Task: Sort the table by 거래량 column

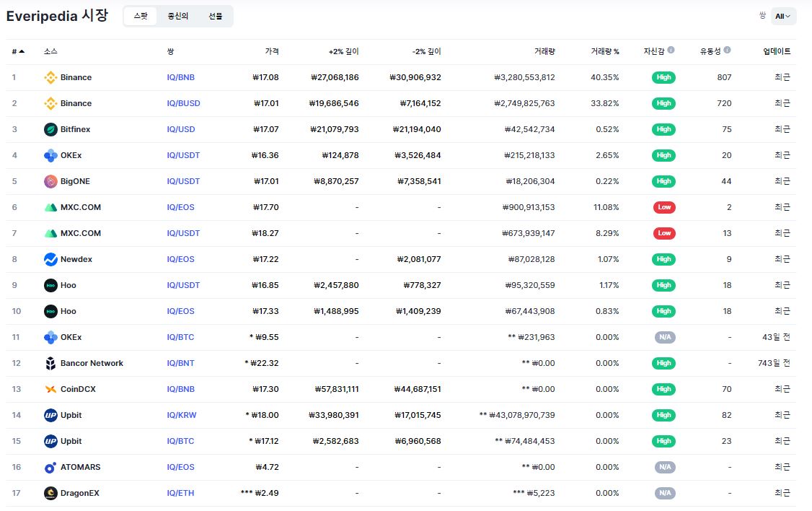Action: [544, 51]
